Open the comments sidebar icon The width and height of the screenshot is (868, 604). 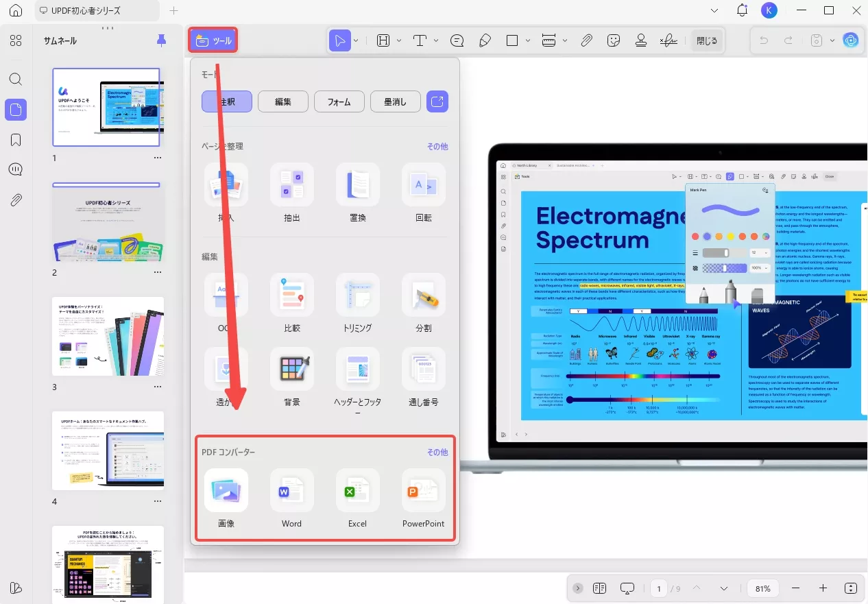tap(16, 169)
